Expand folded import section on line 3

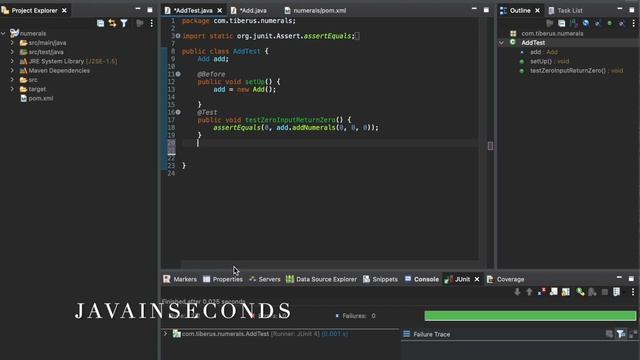(178, 36)
